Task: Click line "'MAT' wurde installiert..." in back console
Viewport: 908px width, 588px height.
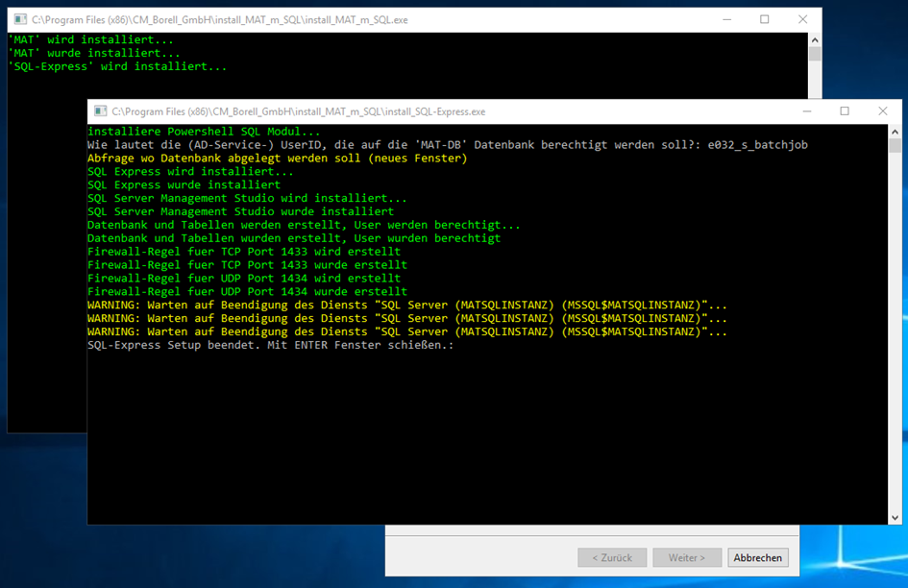Action: (94, 53)
